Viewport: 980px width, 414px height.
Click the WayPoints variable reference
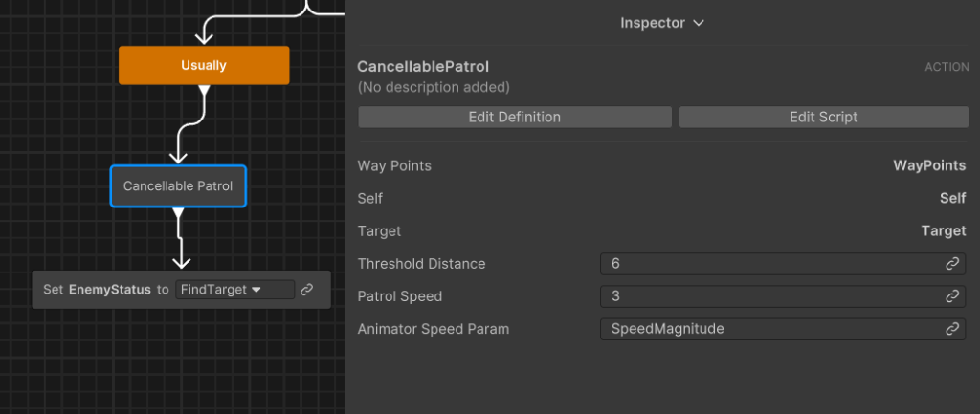point(928,166)
